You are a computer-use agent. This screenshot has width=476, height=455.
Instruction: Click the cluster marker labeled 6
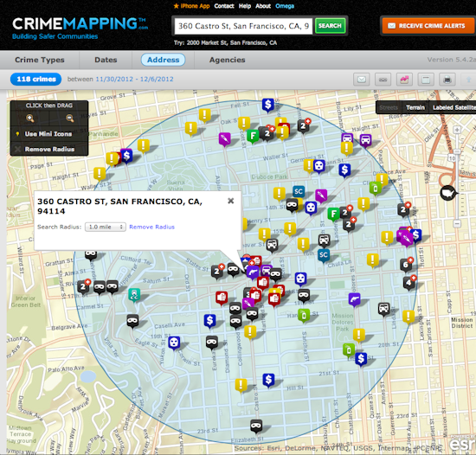pos(406,266)
